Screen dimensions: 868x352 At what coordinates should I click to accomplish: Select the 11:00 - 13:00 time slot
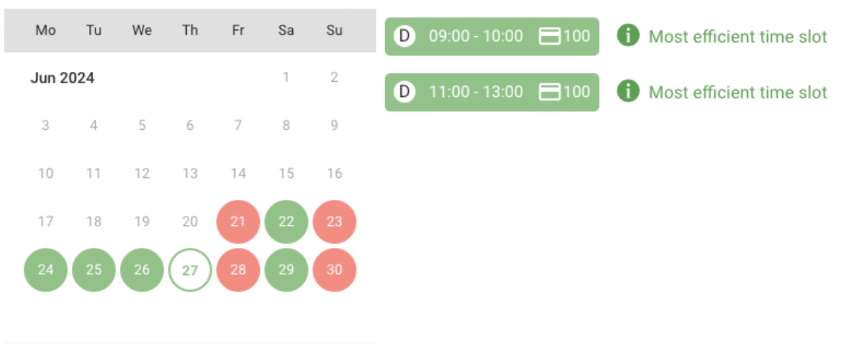(x=492, y=92)
